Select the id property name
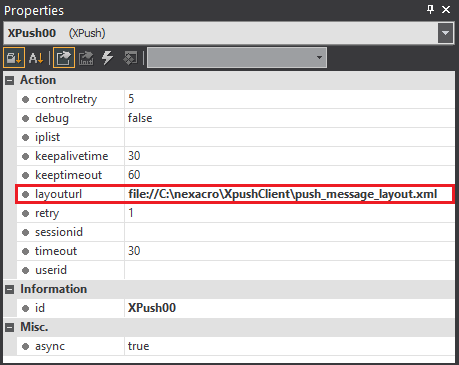 coord(40,308)
